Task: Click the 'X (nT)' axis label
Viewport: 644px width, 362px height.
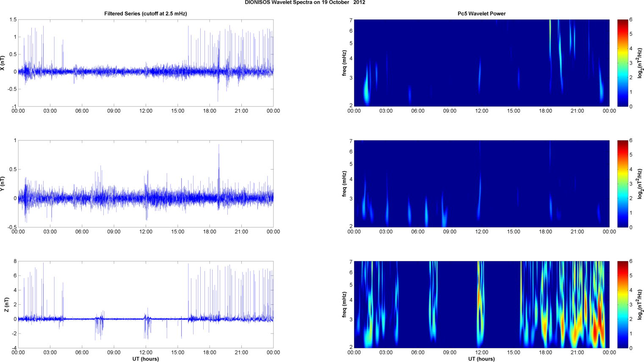Action: point(3,63)
